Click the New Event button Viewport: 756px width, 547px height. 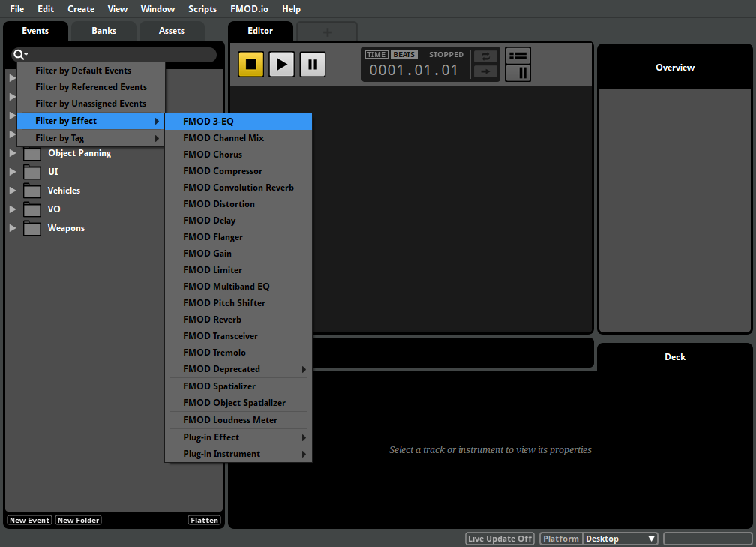tap(29, 521)
